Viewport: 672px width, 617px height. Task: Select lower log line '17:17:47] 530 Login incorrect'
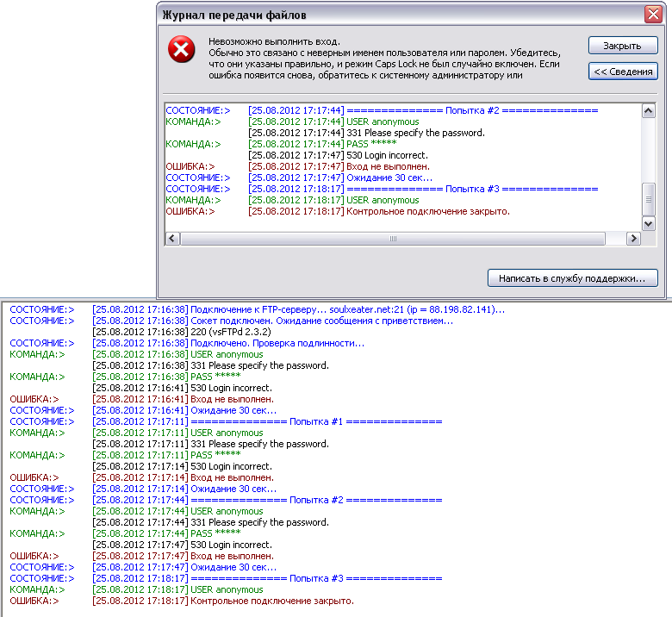[182, 545]
